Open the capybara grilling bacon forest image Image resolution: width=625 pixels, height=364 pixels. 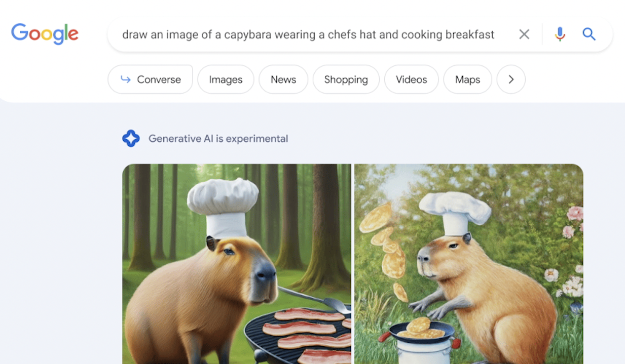click(x=237, y=264)
